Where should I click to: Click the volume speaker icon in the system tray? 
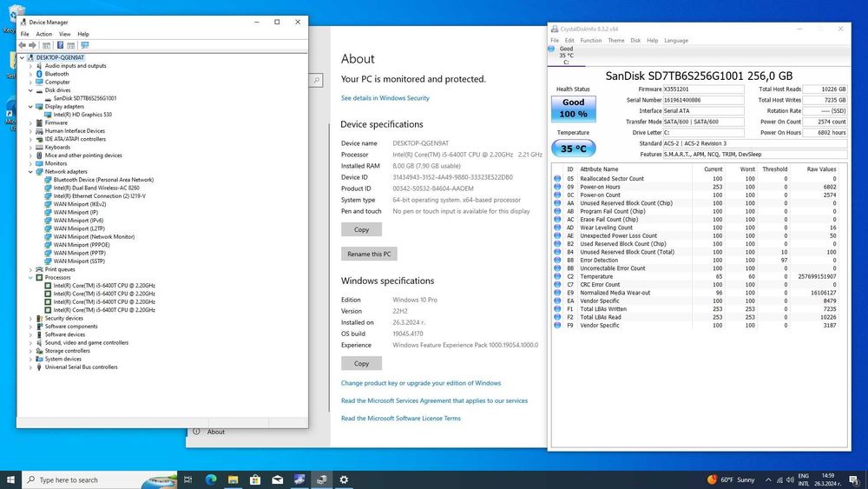click(790, 479)
